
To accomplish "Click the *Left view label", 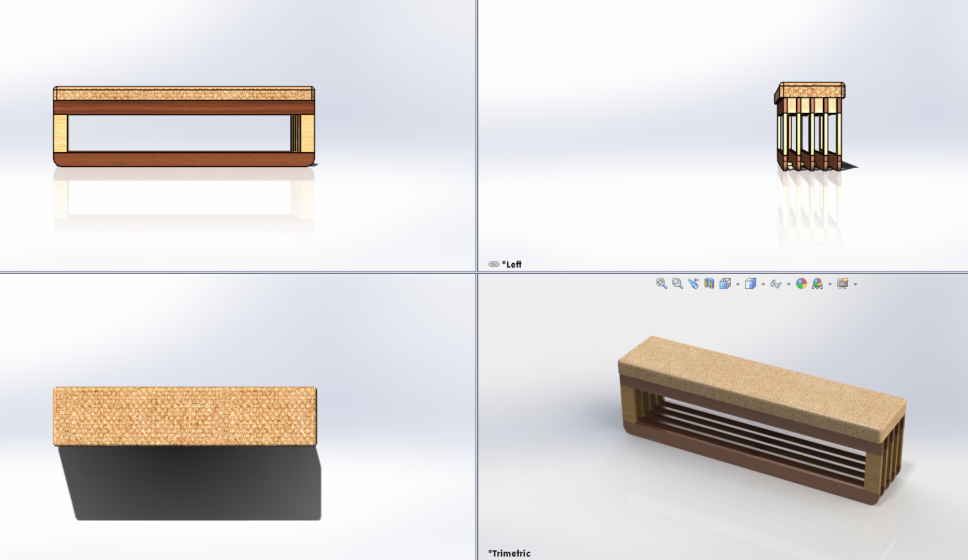I will (512, 264).
